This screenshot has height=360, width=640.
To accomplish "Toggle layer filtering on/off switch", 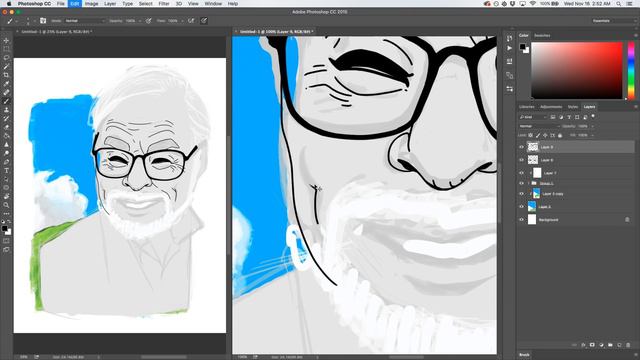I will pyautogui.click(x=593, y=116).
